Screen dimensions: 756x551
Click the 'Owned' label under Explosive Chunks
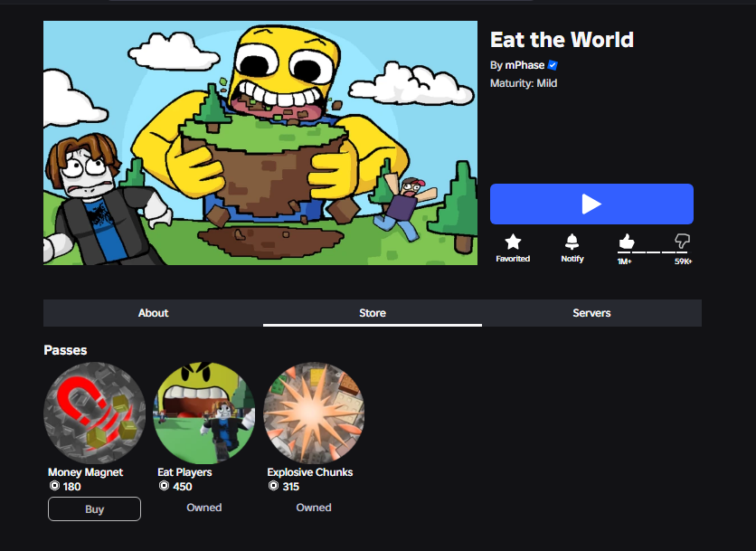pos(314,508)
